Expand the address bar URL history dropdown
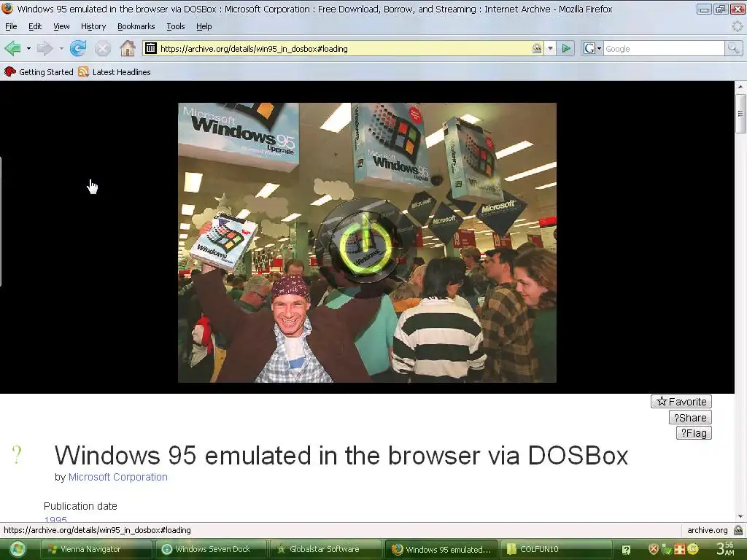Image resolution: width=747 pixels, height=560 pixels. (x=550, y=48)
